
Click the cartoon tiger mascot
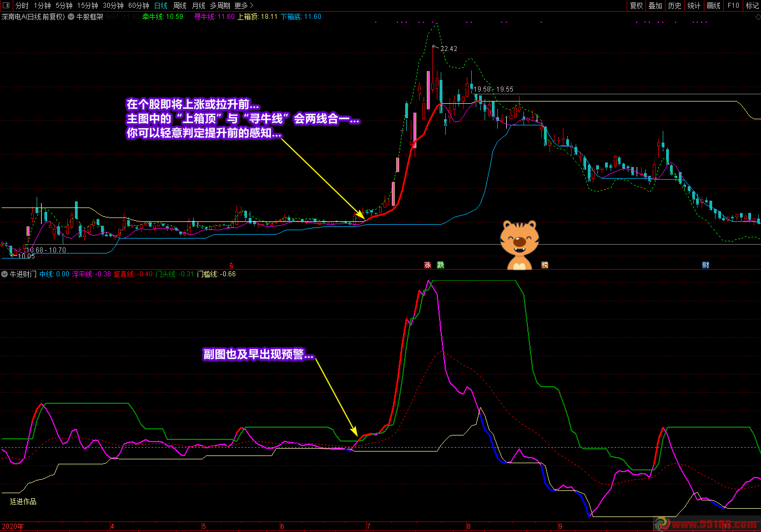point(519,245)
